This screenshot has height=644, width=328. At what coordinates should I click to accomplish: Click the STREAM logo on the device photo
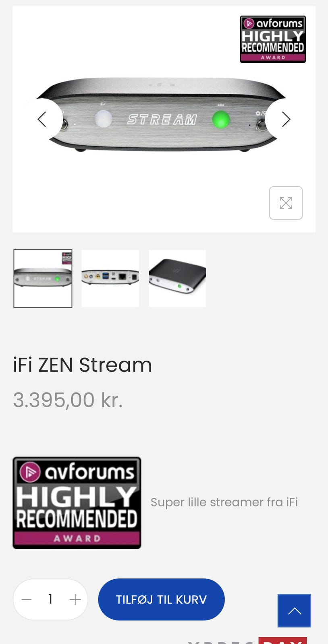coord(162,119)
